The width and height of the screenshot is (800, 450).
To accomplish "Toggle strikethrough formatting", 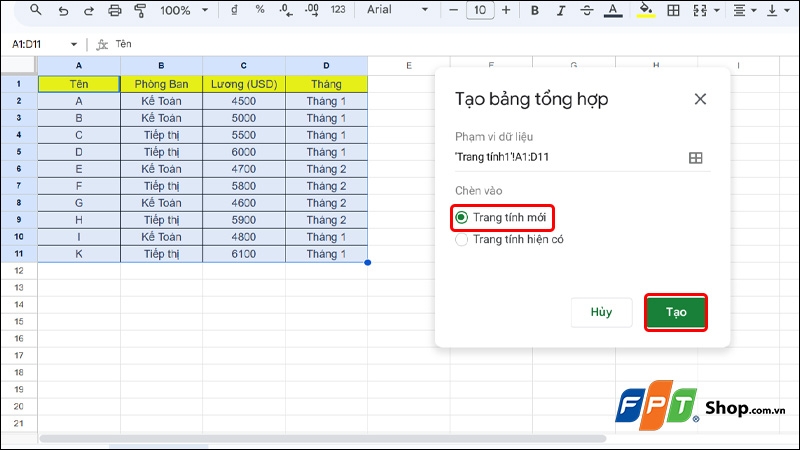I will point(587,10).
